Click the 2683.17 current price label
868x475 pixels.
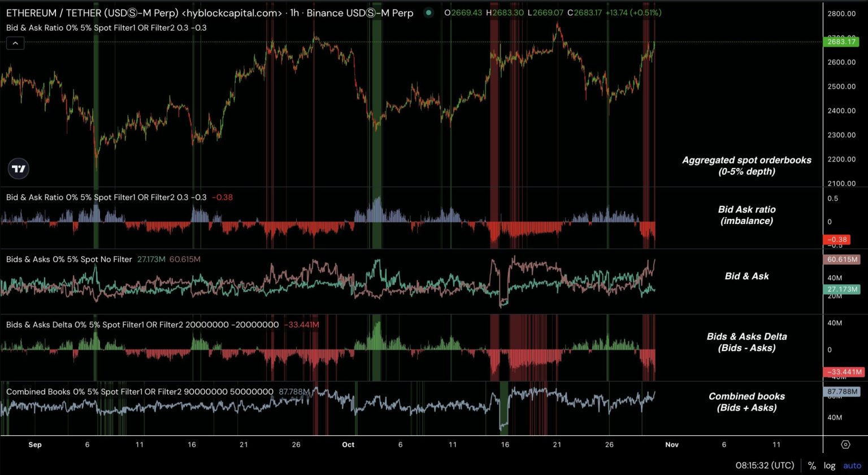843,42
